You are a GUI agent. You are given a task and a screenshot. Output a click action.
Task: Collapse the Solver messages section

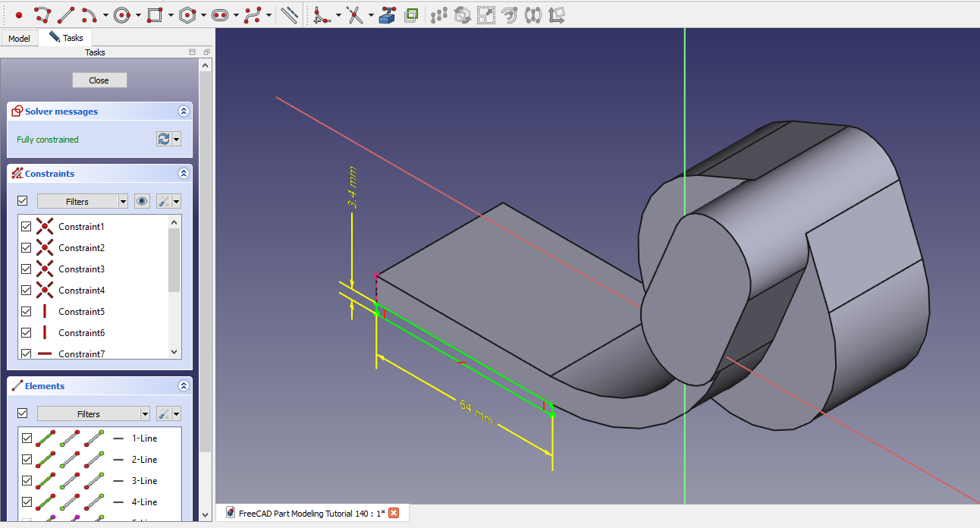pos(183,112)
